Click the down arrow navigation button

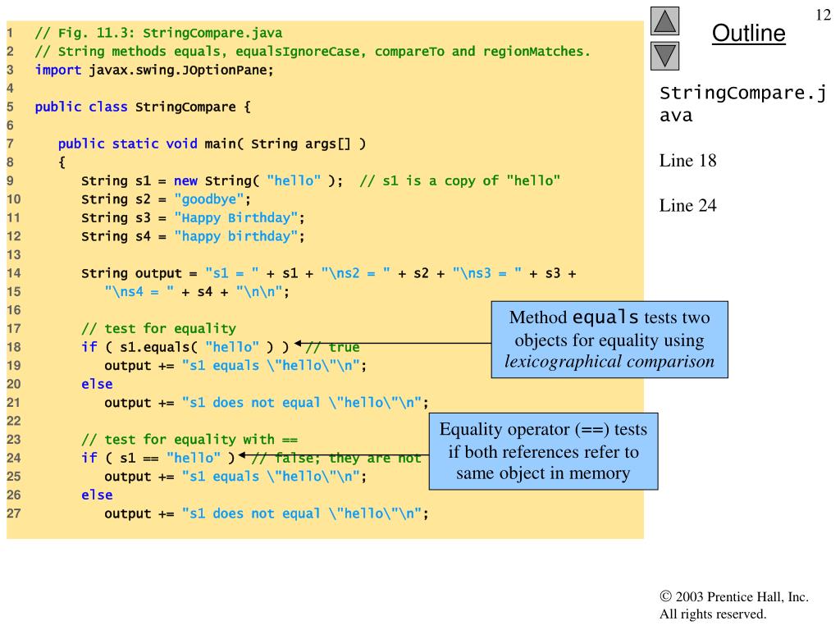664,56
